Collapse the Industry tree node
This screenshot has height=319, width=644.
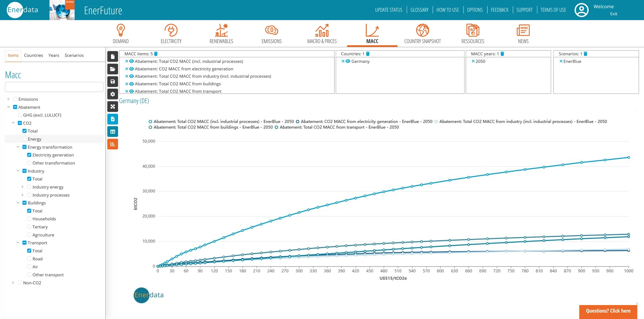[18, 171]
